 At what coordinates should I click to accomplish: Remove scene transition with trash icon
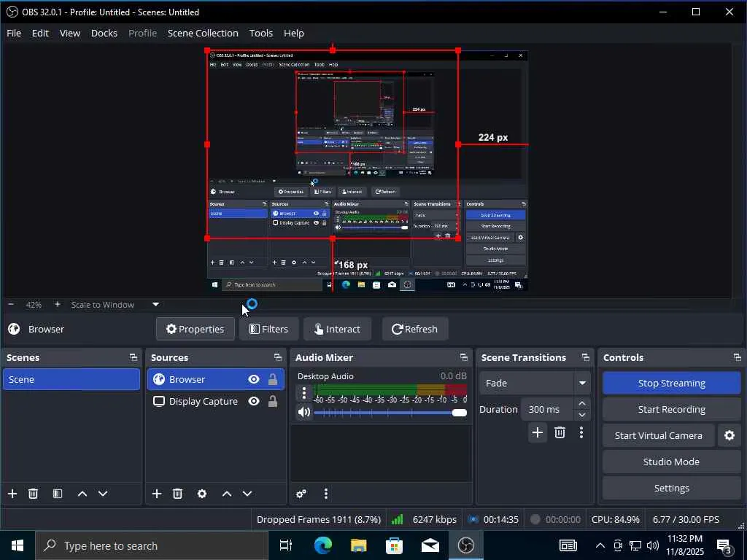coord(560,432)
